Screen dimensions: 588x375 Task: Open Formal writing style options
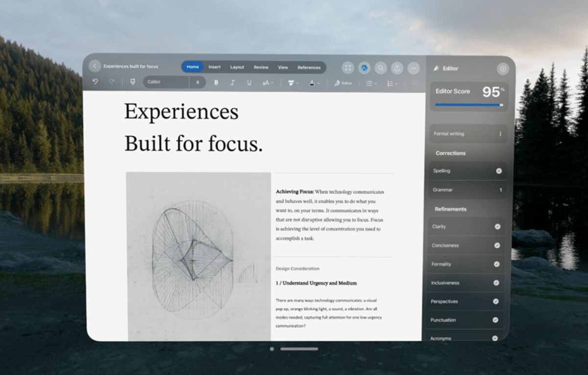500,134
